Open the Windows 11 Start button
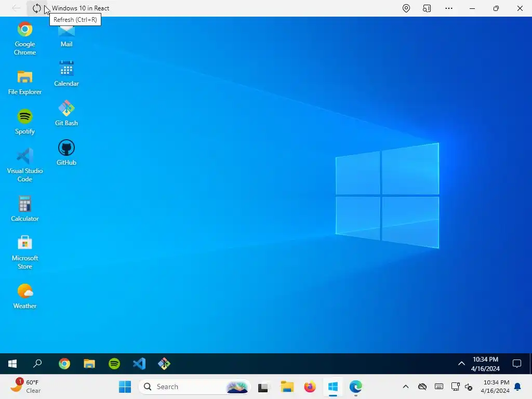This screenshot has width=532, height=399. tap(125, 387)
